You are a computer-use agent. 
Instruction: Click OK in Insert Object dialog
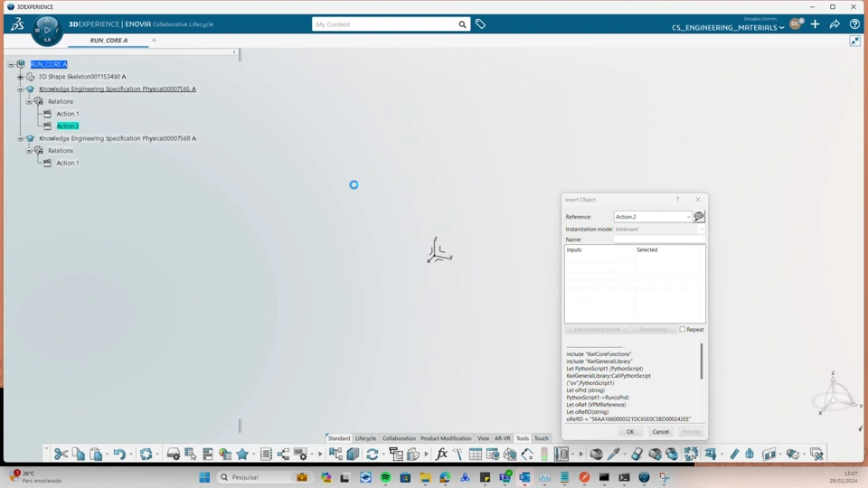(x=630, y=432)
